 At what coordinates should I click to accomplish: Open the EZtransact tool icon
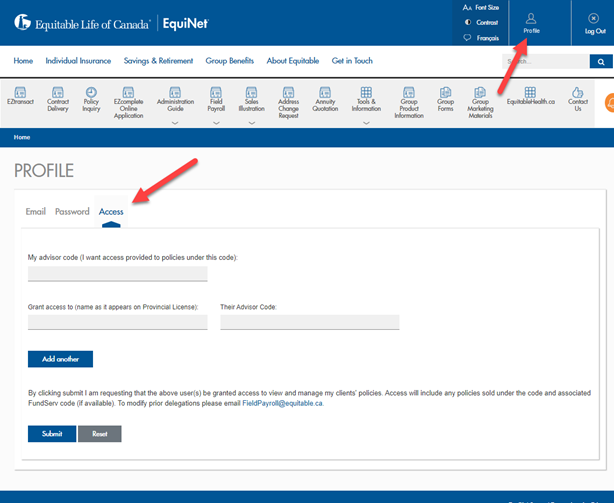(x=20, y=92)
